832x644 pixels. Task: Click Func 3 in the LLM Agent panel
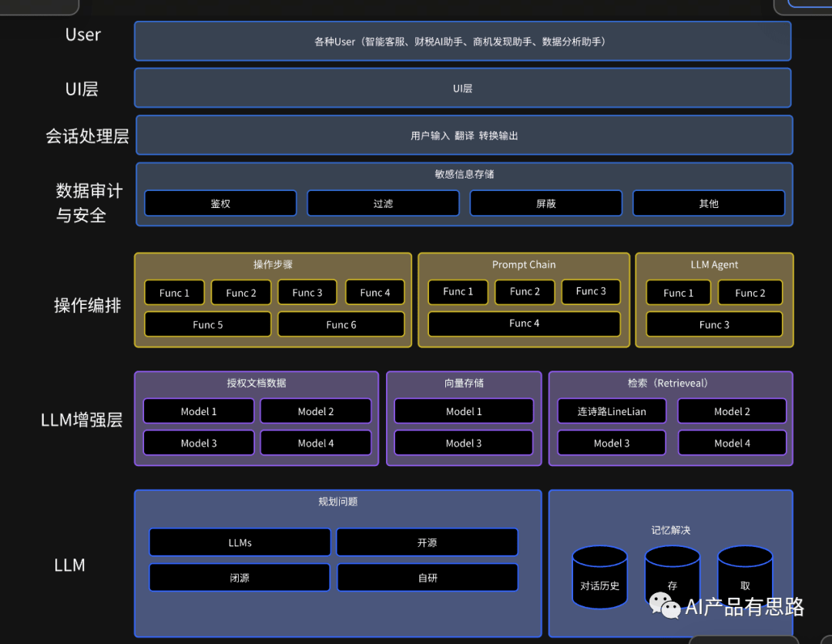click(x=714, y=324)
